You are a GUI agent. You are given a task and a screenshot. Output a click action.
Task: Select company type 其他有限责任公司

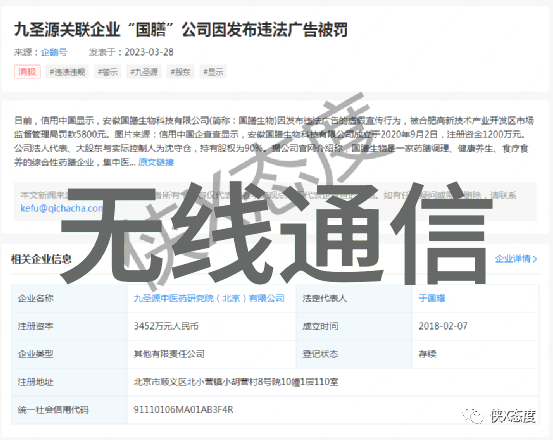(x=169, y=354)
